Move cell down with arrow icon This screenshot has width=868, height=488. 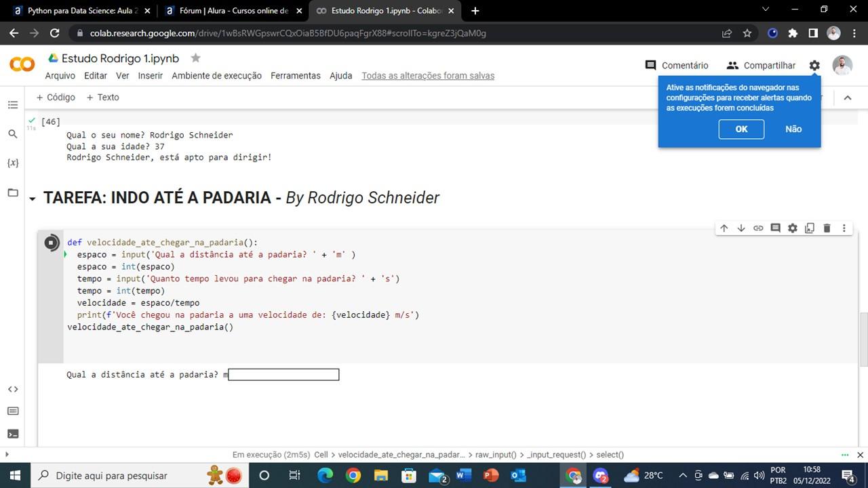(x=741, y=228)
